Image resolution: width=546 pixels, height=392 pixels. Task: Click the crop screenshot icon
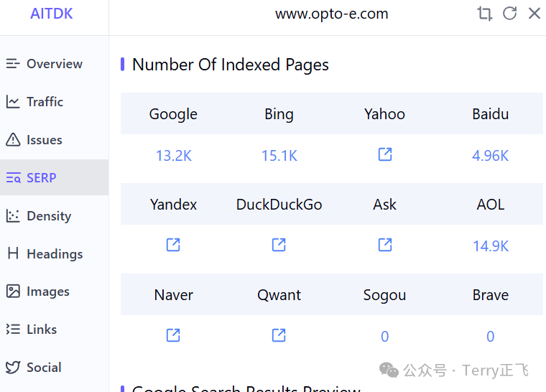484,14
